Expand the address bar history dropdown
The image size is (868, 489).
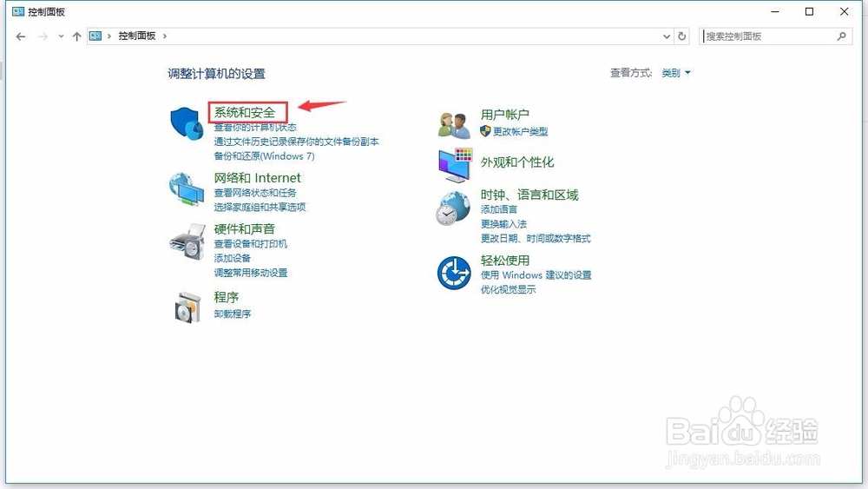(x=667, y=36)
